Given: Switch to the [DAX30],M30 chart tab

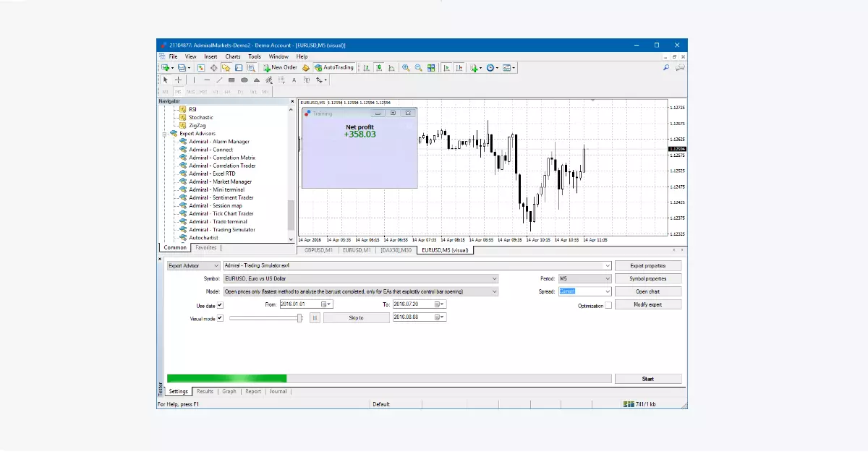Looking at the screenshot, I should pyautogui.click(x=396, y=250).
